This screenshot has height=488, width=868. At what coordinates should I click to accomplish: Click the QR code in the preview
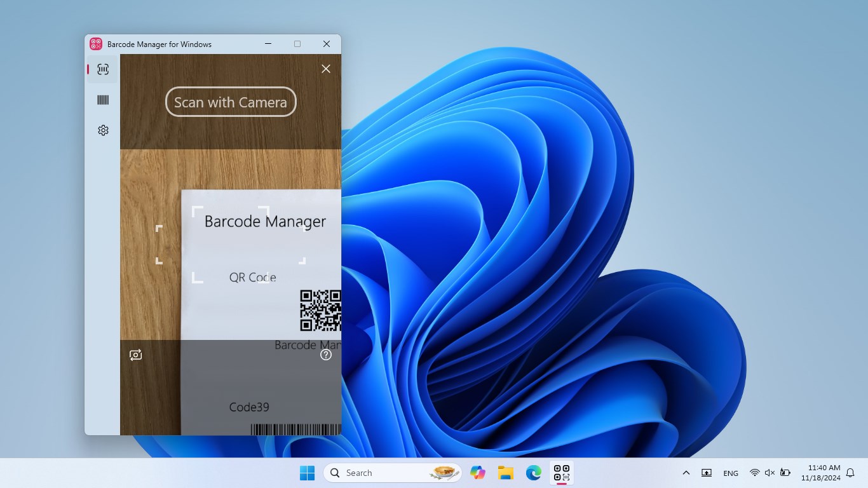(321, 311)
